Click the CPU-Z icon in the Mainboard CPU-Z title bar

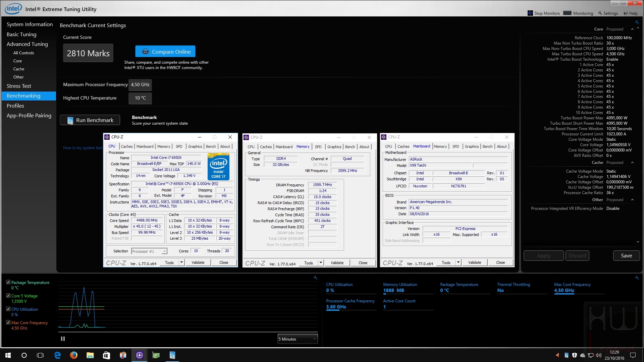click(384, 137)
